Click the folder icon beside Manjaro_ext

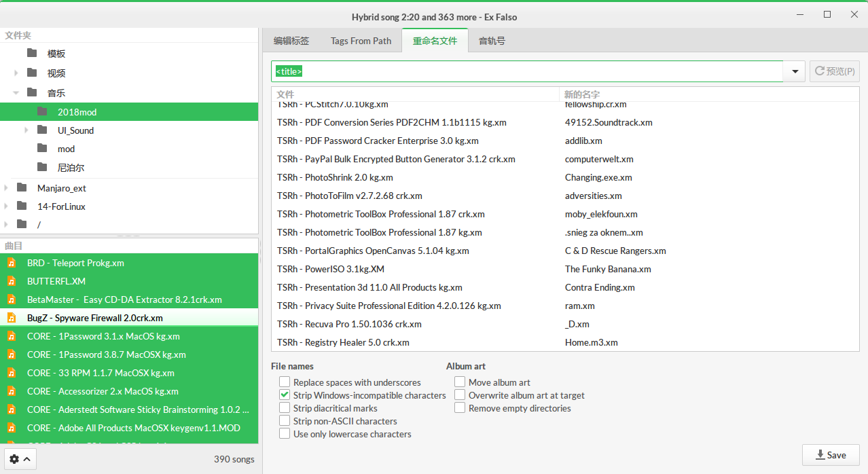coord(22,188)
